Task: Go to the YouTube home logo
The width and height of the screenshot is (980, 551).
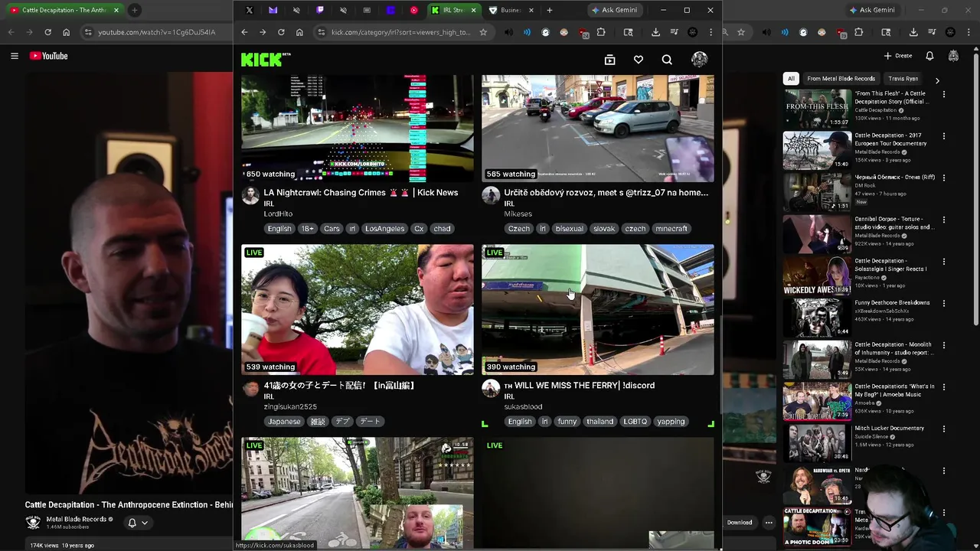Action: tap(49, 56)
